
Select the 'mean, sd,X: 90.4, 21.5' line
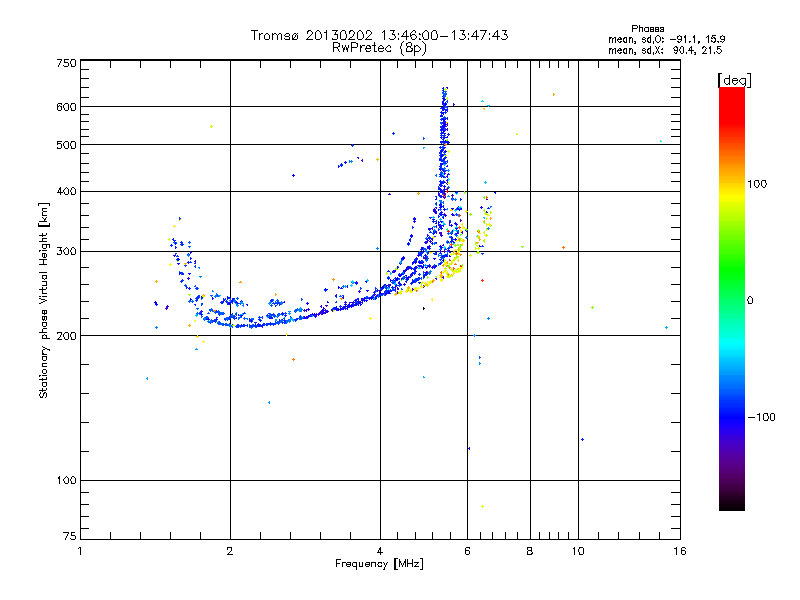[x=665, y=50]
